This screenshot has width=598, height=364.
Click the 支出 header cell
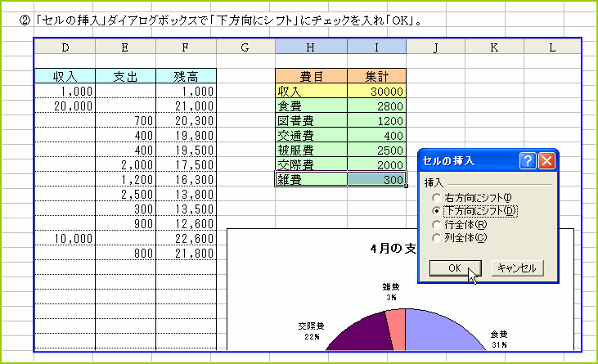pos(125,76)
